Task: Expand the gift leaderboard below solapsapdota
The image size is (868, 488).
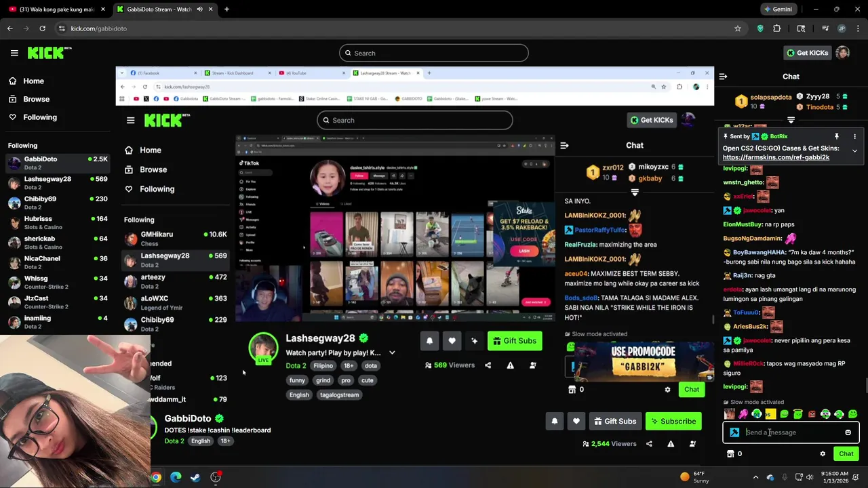Action: coord(791,120)
